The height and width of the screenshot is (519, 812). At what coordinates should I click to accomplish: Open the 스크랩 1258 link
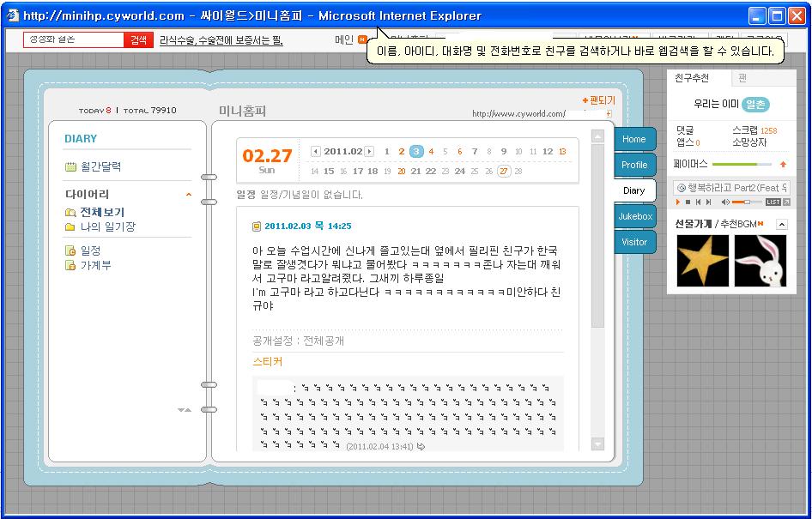[x=754, y=130]
